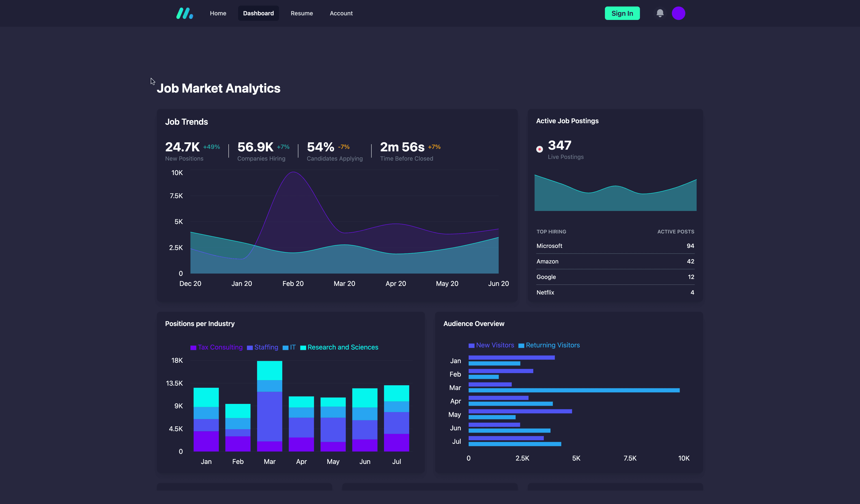The width and height of the screenshot is (860, 504).
Task: Click the teal slashes logo icon
Action: 185,13
